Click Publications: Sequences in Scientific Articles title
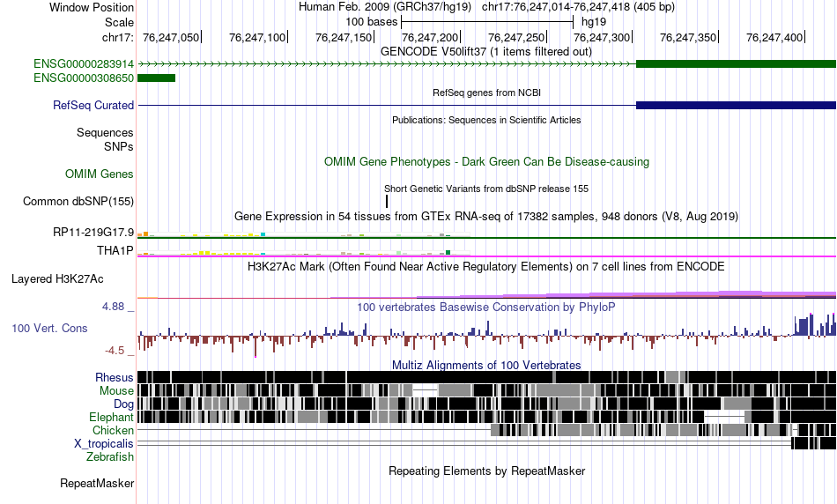This screenshot has width=837, height=504. pos(486,120)
